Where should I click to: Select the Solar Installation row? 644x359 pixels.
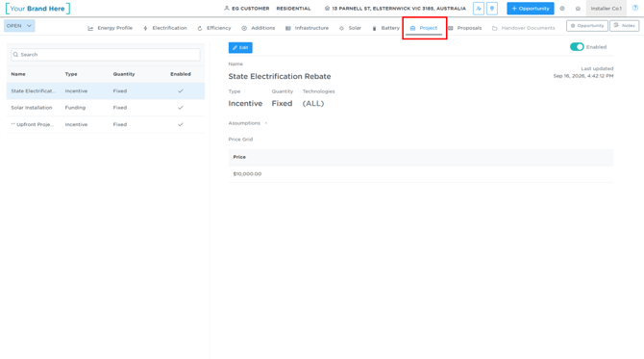[x=106, y=108]
